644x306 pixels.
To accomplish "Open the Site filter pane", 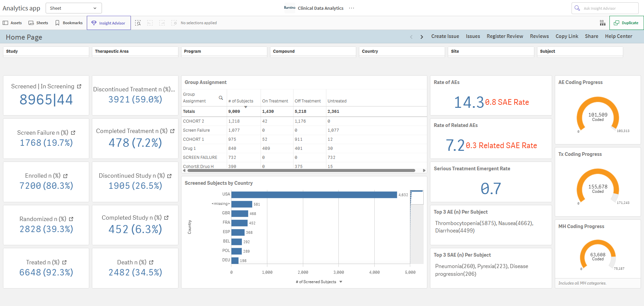I will [491, 51].
